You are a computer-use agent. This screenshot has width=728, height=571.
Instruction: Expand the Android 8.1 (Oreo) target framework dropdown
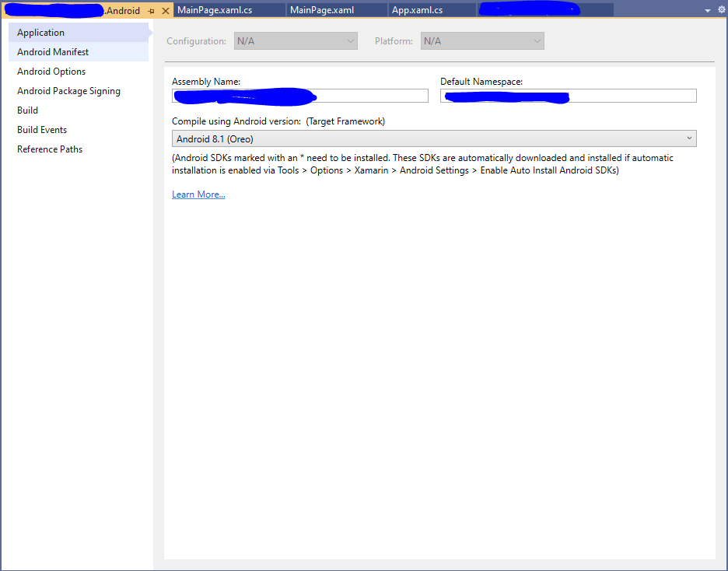click(434, 138)
